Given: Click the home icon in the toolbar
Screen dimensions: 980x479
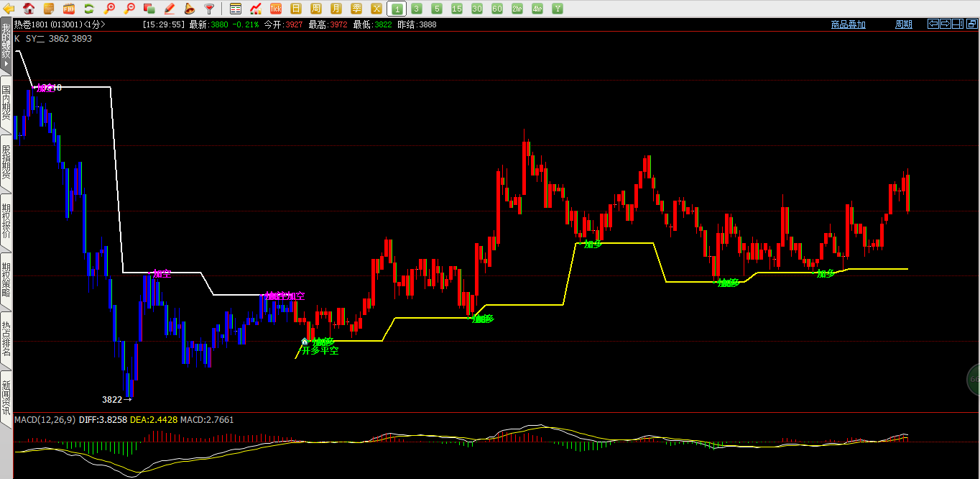Looking at the screenshot, I should click(x=29, y=9).
